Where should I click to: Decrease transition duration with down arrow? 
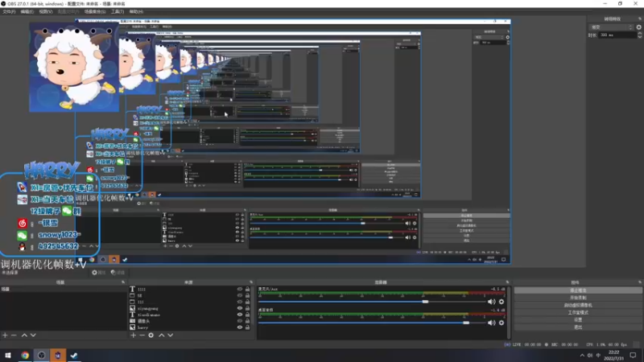639,37
